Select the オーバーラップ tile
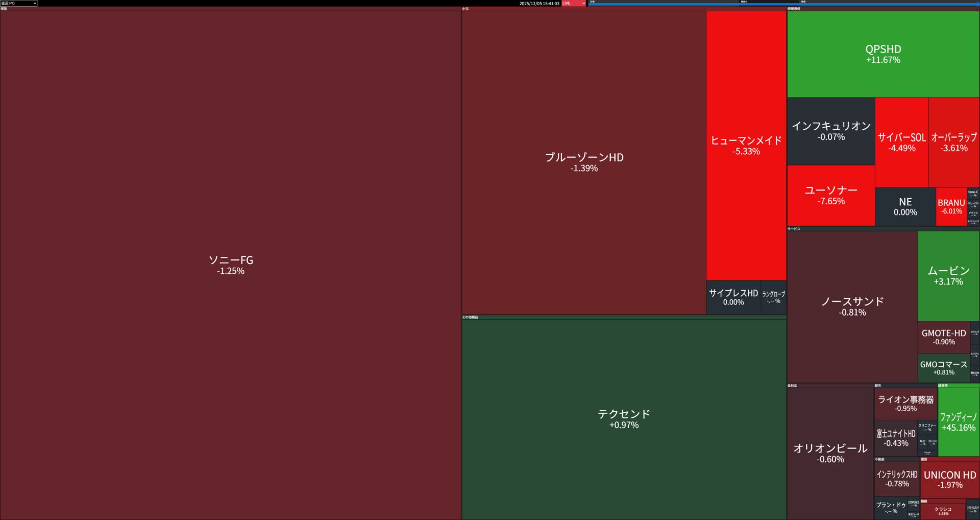Screen dimensions: 980x520 coord(953,142)
